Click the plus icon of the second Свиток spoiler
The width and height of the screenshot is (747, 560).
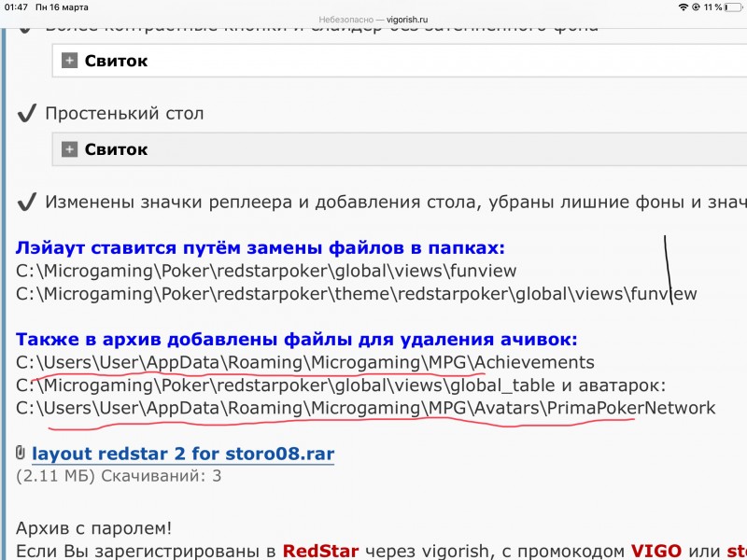point(69,149)
